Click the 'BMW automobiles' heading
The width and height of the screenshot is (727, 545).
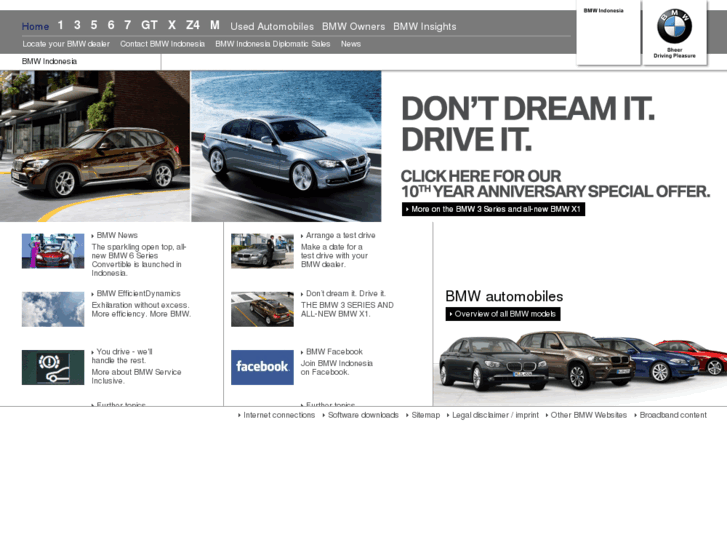pyautogui.click(x=504, y=296)
